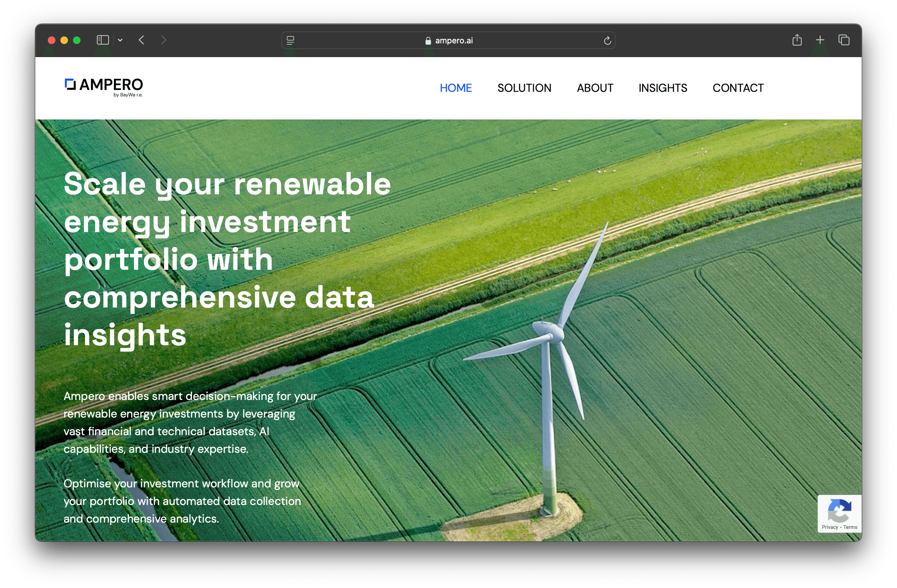The width and height of the screenshot is (897, 588).
Task: Open the page reader menu icon
Action: tap(290, 40)
